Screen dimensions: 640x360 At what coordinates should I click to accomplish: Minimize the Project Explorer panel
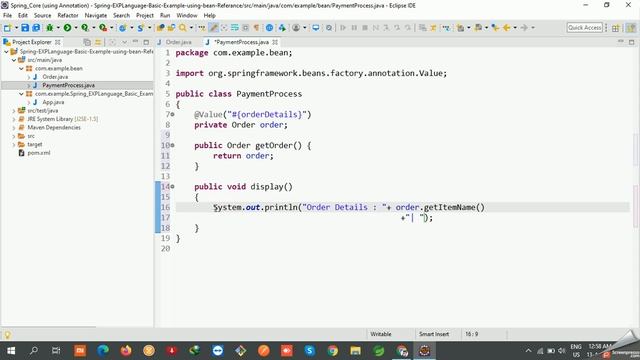coord(135,42)
